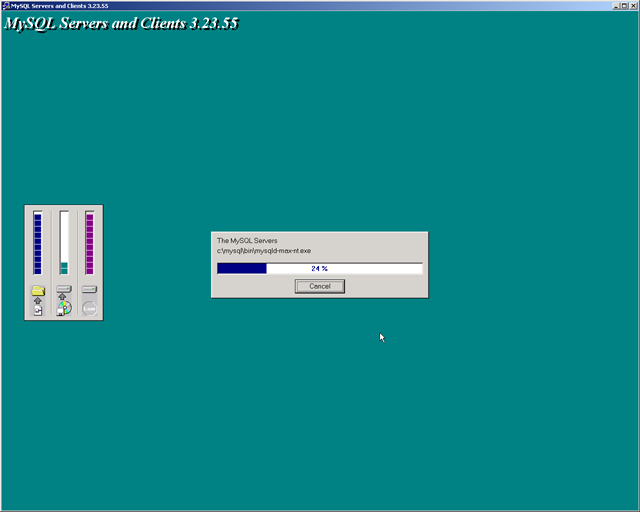Image resolution: width=640 pixels, height=512 pixels.
Task: Click the CD disc icon in the gauge panel
Action: [x=64, y=309]
